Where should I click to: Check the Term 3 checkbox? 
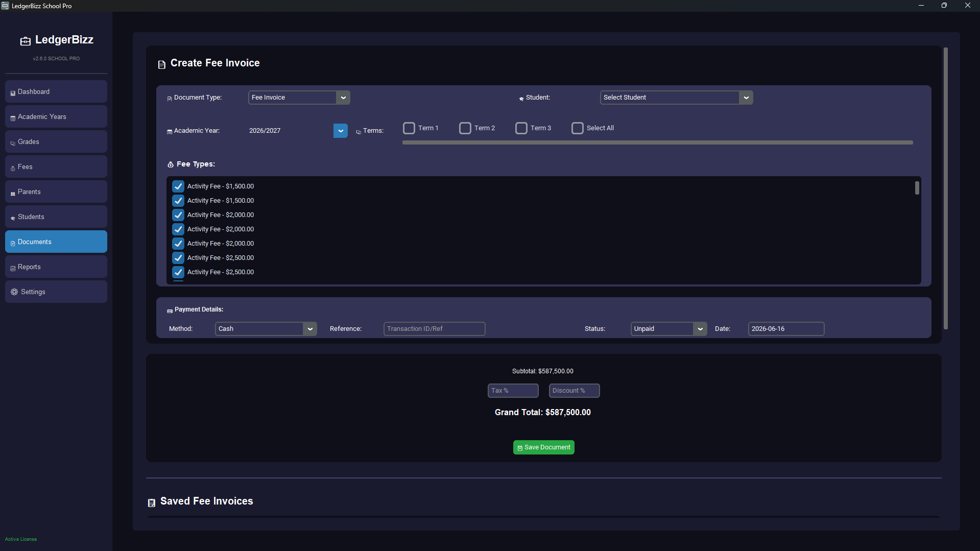pos(521,128)
